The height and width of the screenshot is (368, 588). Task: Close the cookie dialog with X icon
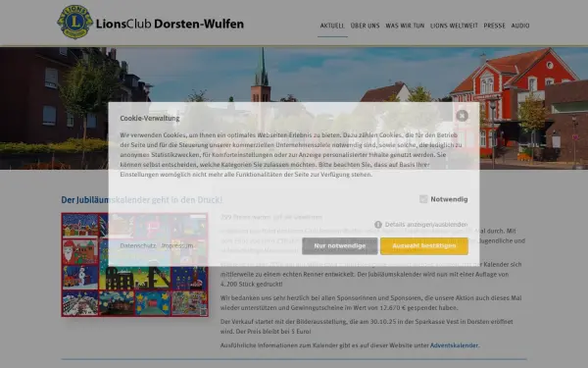pyautogui.click(x=462, y=116)
